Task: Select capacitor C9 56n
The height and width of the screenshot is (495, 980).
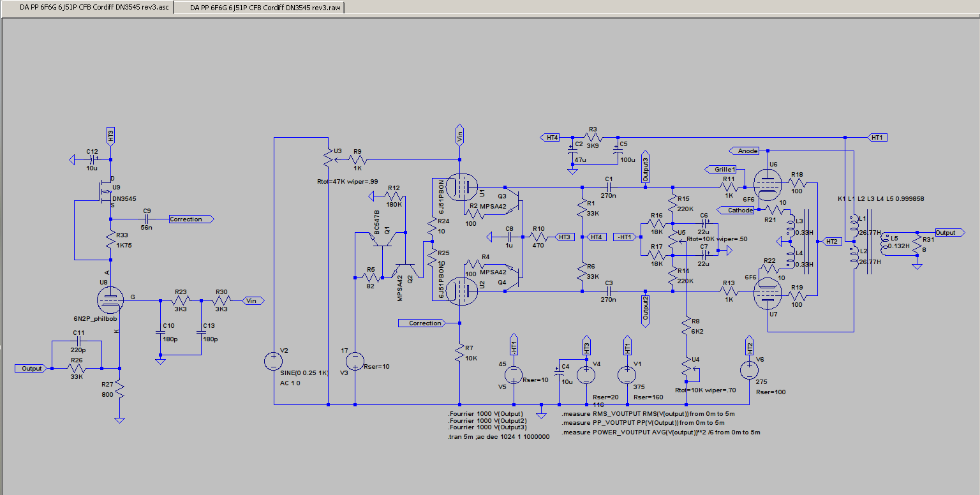Action: coord(145,219)
